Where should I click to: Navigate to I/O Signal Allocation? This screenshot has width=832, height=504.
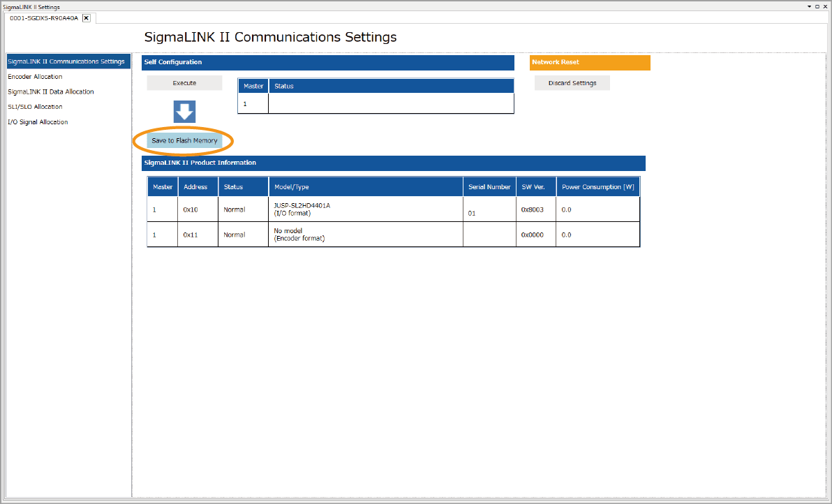[x=38, y=122]
